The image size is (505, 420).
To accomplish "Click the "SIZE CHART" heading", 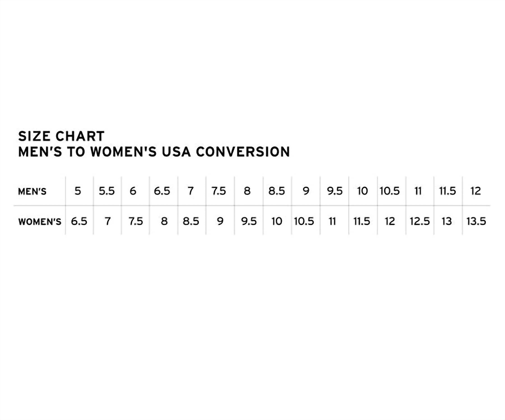I will click(61, 136).
